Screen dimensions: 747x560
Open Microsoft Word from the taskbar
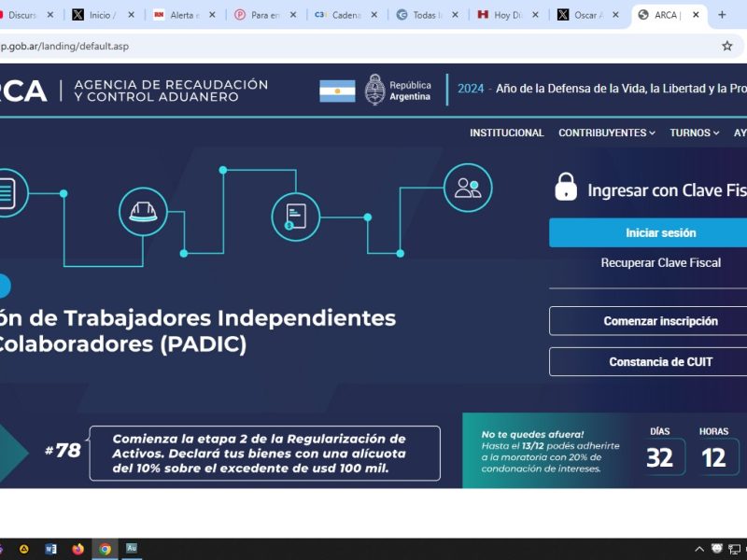coord(50,549)
